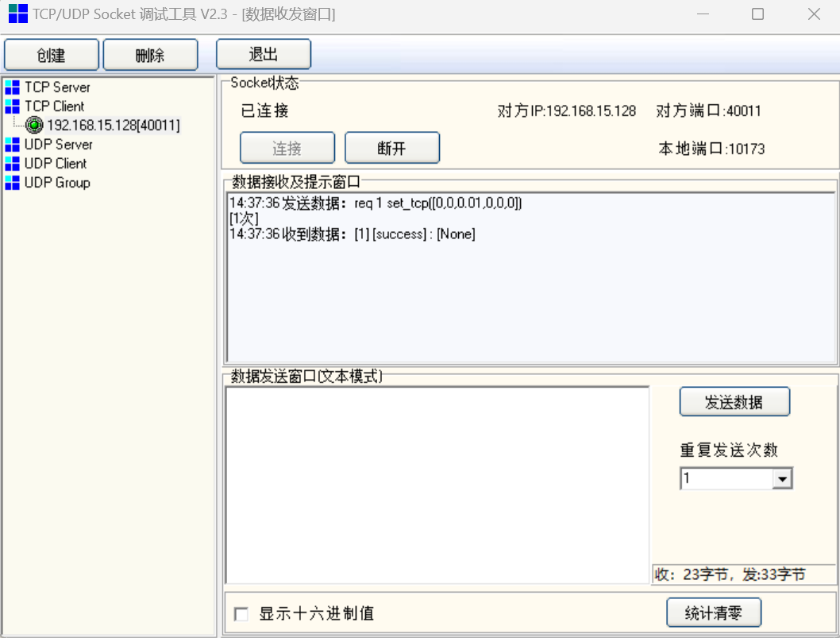Click the 发送数据 send button

(x=734, y=402)
